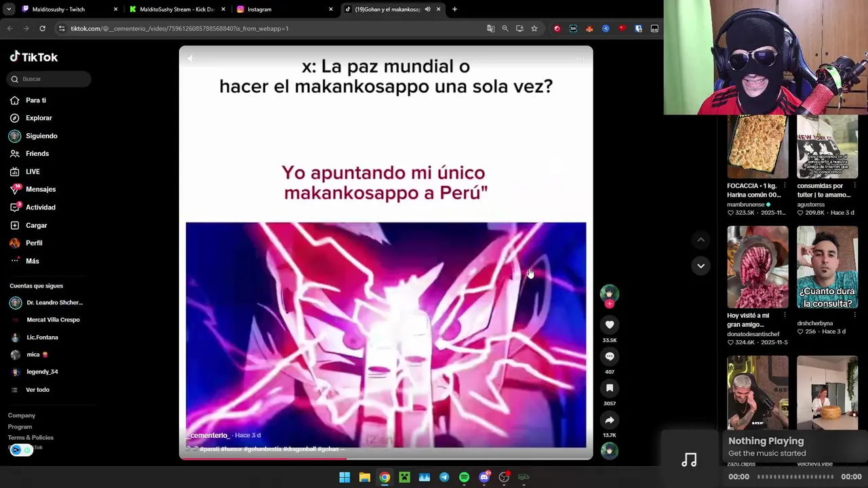Open the mambrunense creator link
The image size is (868, 488).
tap(745, 204)
